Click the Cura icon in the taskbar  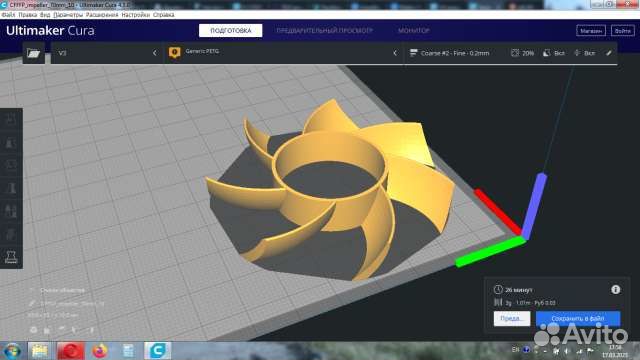click(x=158, y=351)
